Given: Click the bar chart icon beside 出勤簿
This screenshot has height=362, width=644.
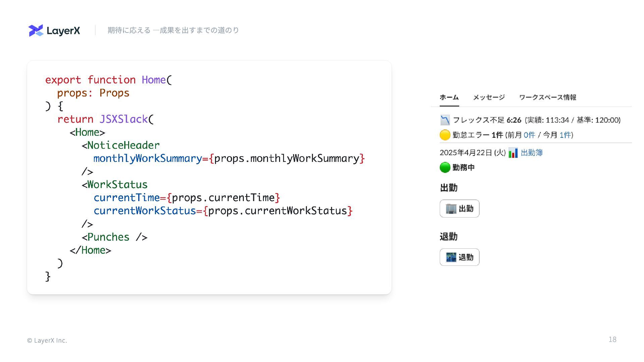Looking at the screenshot, I should 513,153.
